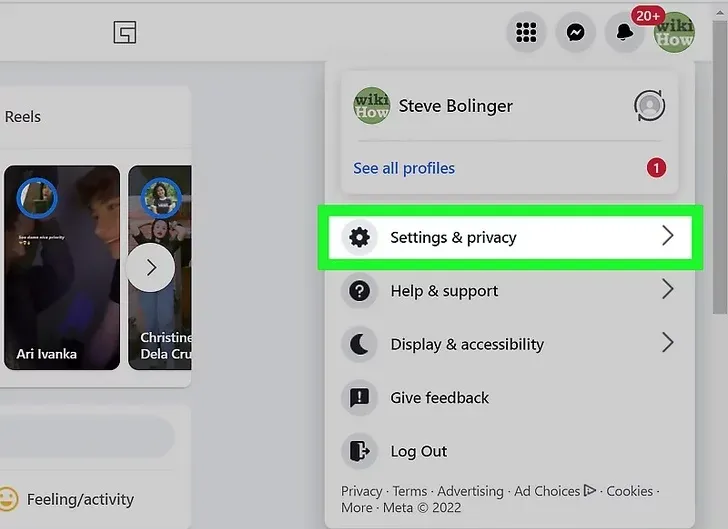Click the wikiHow account avatar in top bar
Screen dimensions: 728x529
(x=674, y=32)
